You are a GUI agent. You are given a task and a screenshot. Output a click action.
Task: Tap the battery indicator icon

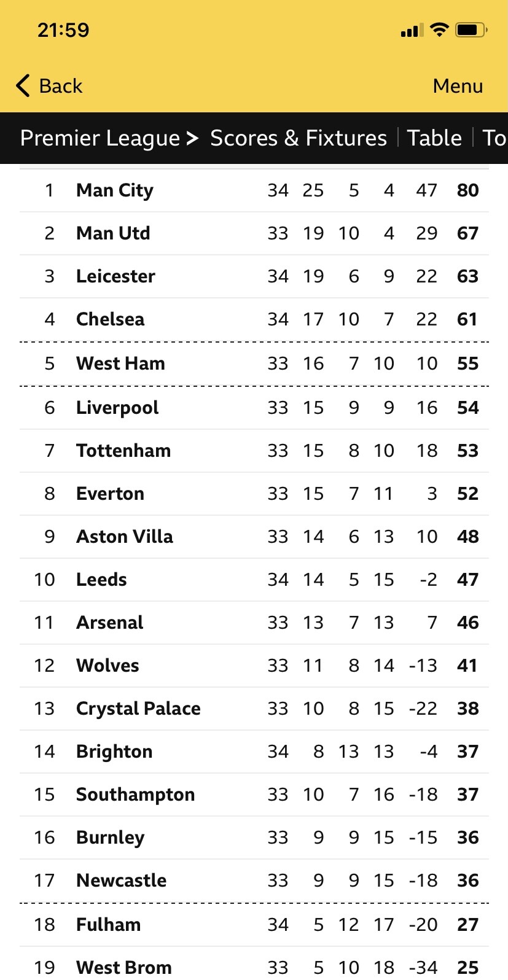point(471,29)
